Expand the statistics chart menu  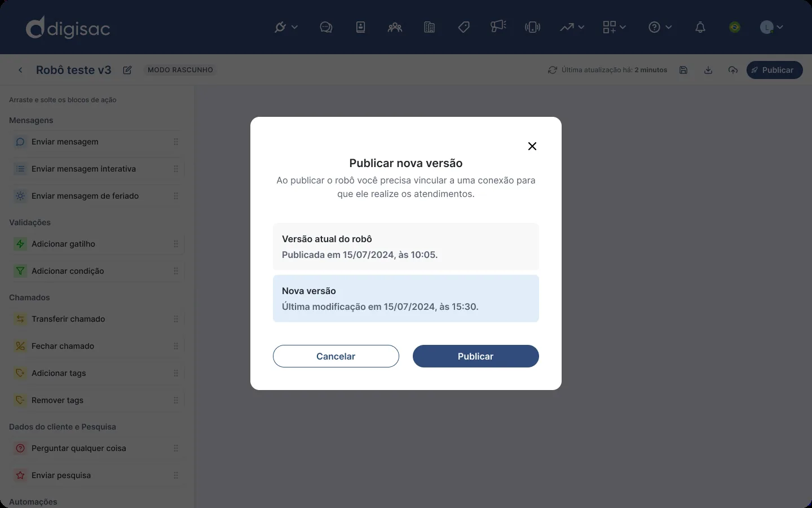coord(572,27)
